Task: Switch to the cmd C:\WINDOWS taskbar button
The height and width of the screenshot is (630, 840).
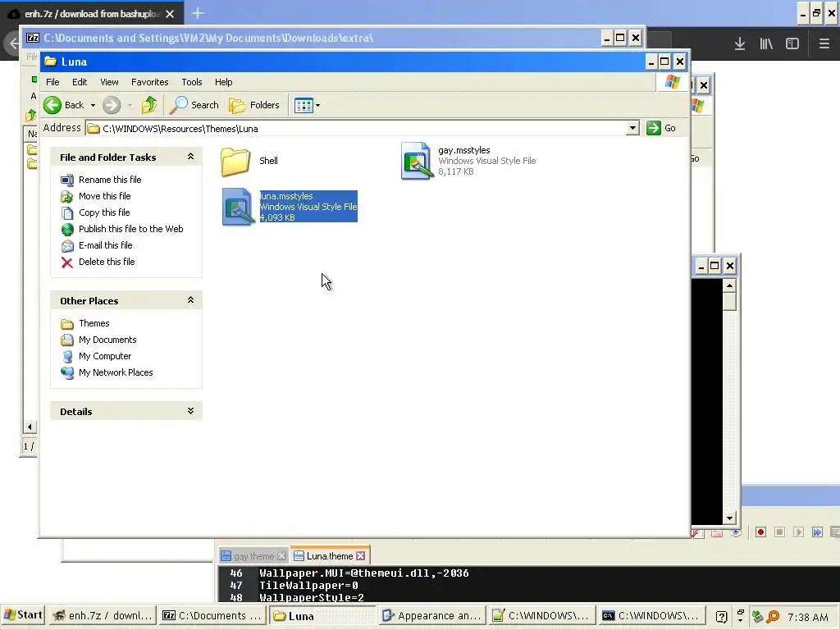Action: click(x=651, y=616)
